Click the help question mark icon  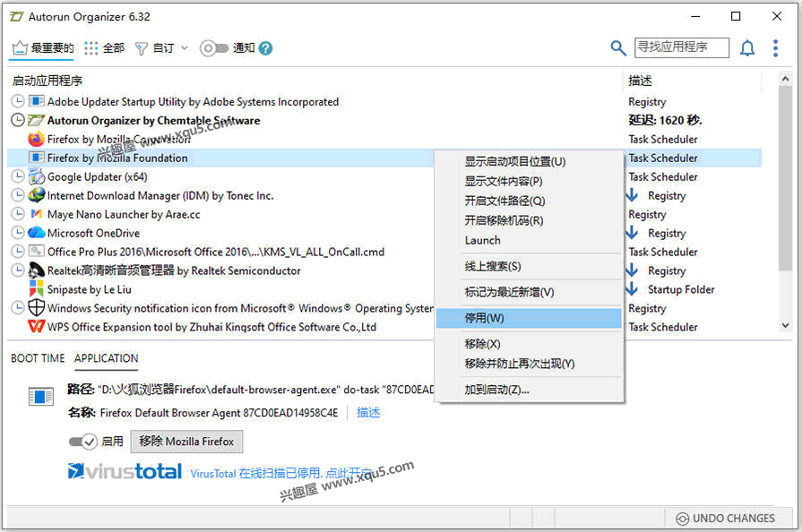265,48
